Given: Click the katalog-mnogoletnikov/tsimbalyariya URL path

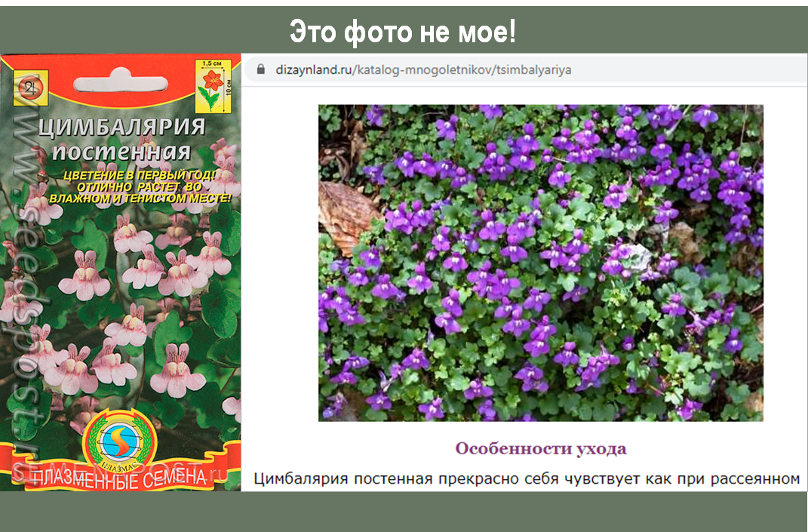Looking at the screenshot, I should point(462,69).
